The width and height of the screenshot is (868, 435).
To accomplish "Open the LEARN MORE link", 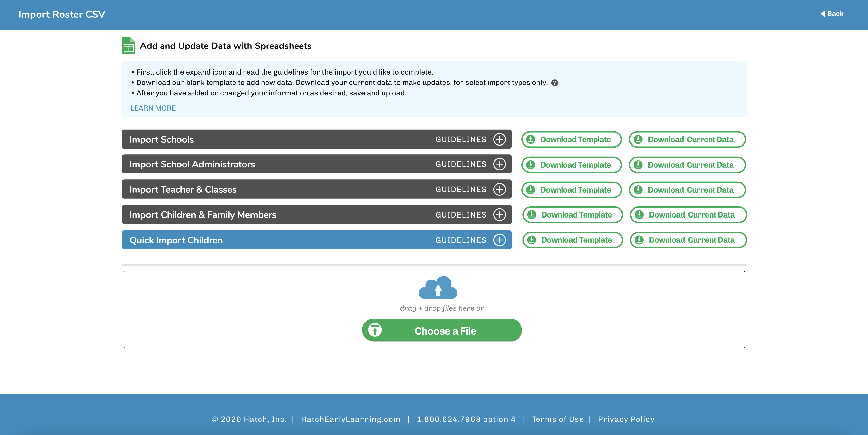I will [153, 108].
